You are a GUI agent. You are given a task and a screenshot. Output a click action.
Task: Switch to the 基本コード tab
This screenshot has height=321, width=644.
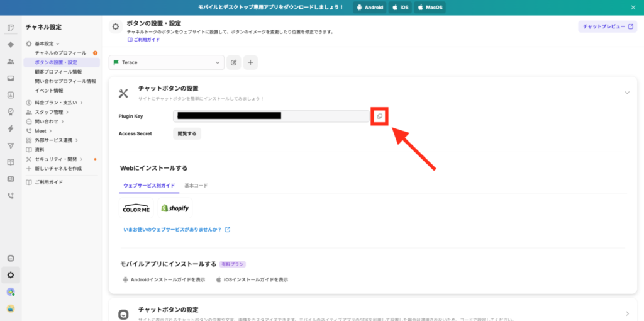point(196,186)
